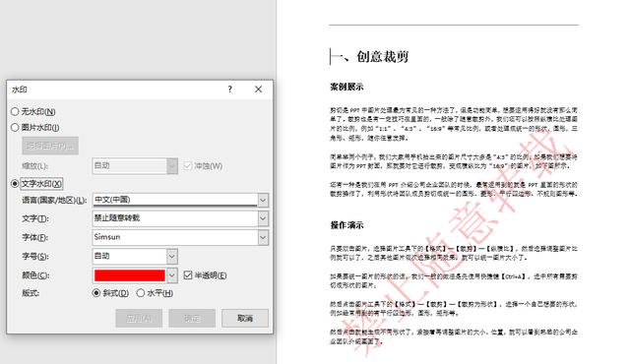Click the 案例展示 subheading in the document
Screen dimensions: 630x364
[x=346, y=87]
